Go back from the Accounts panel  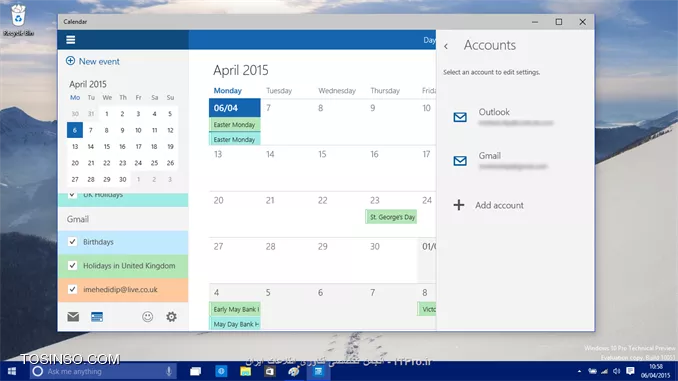click(446, 46)
